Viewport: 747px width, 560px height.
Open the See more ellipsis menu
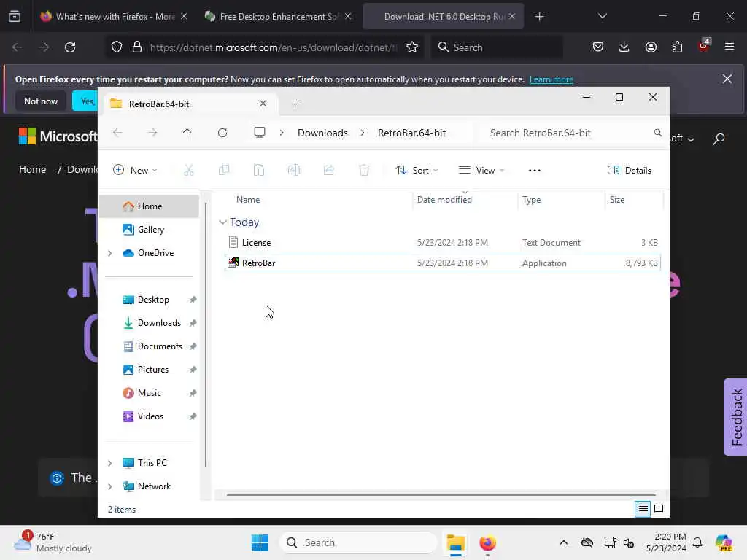(x=535, y=170)
